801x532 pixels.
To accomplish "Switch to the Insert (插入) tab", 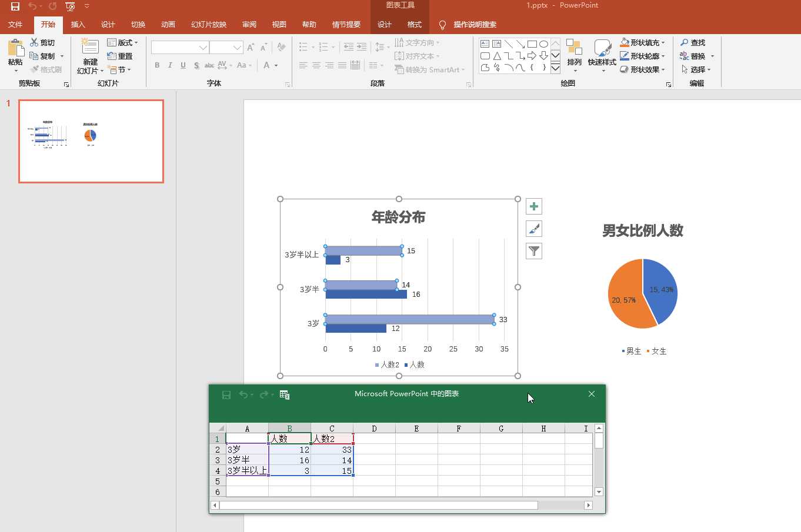I will (x=78, y=25).
